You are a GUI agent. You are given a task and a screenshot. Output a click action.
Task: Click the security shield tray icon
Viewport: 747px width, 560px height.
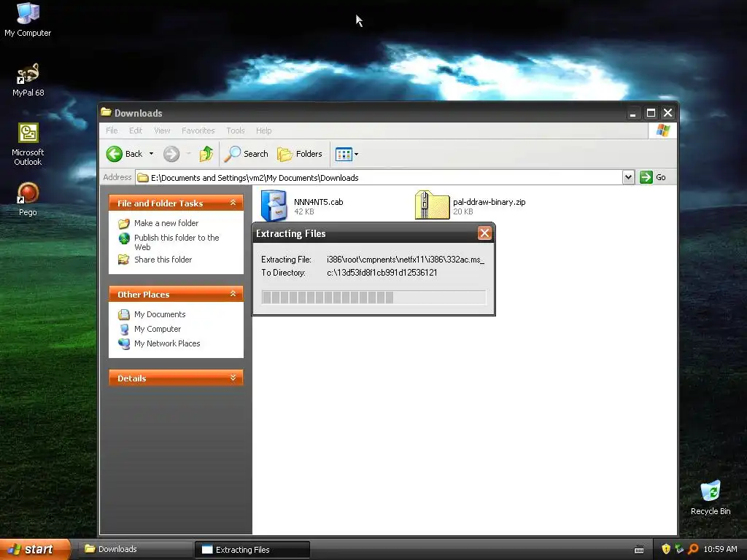[x=666, y=549]
